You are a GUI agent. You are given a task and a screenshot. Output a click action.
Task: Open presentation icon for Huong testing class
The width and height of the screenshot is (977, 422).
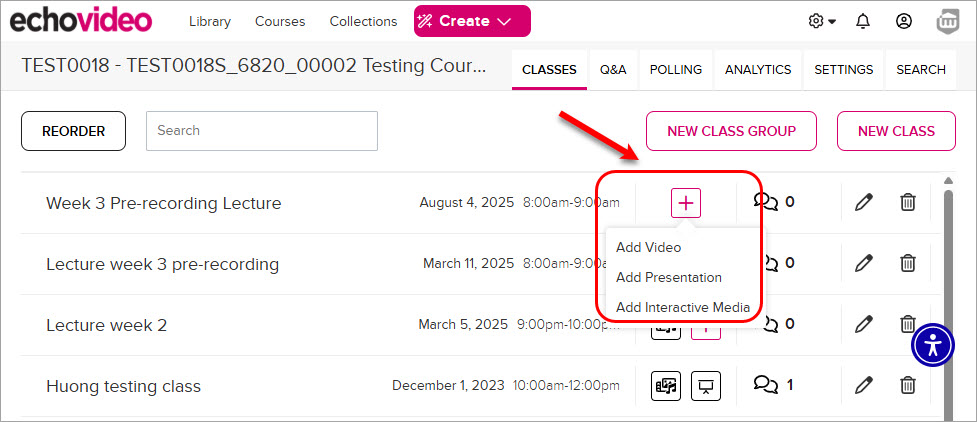(706, 386)
